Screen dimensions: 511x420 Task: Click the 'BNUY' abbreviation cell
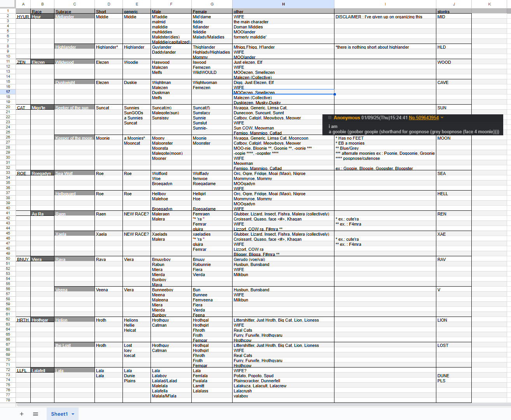coord(23,259)
